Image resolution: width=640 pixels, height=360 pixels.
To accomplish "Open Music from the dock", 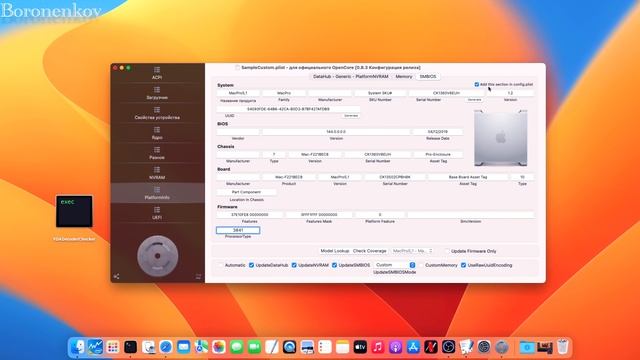I will coord(378,347).
